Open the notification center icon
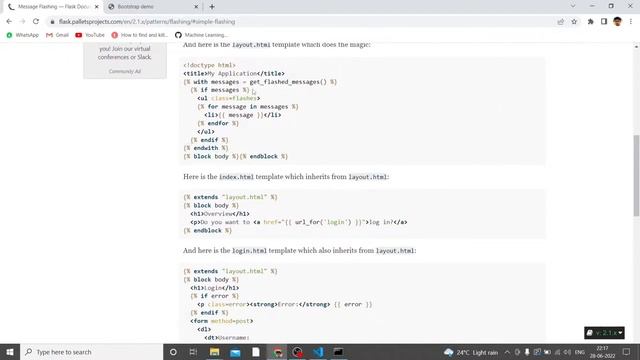Viewport: 640px width, 360px height. point(627,352)
